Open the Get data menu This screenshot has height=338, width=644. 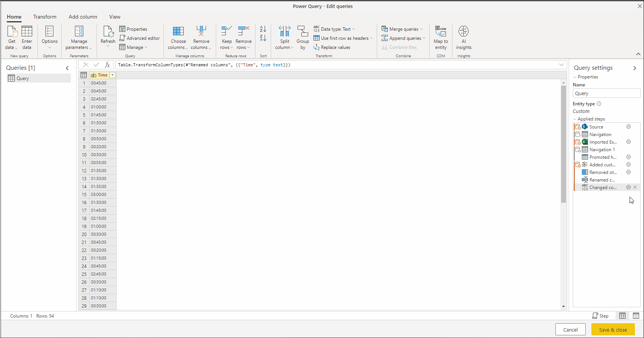12,38
